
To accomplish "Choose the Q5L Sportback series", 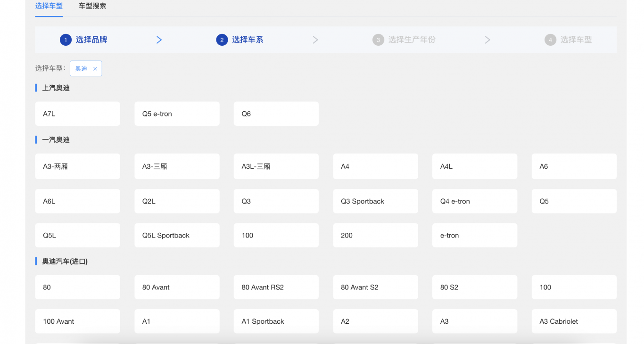I will (x=177, y=235).
